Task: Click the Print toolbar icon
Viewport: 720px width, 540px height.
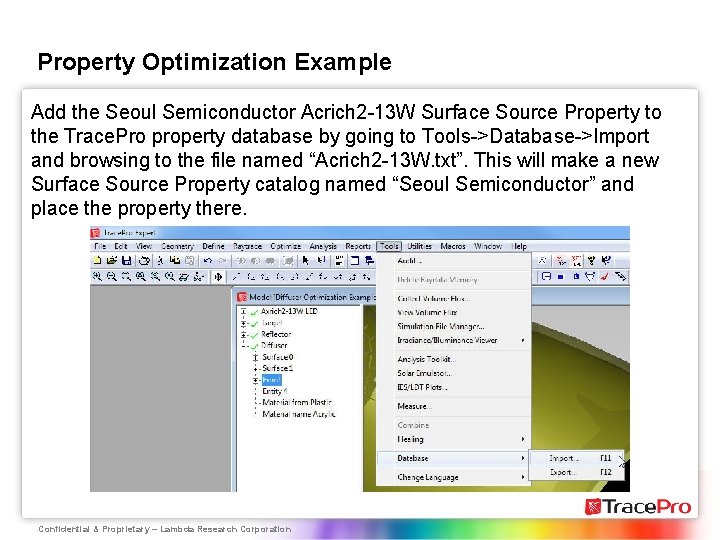Action: click(144, 261)
